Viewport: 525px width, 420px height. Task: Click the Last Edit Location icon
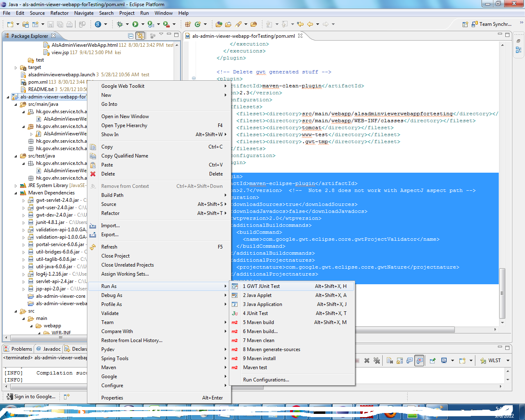[300, 24]
